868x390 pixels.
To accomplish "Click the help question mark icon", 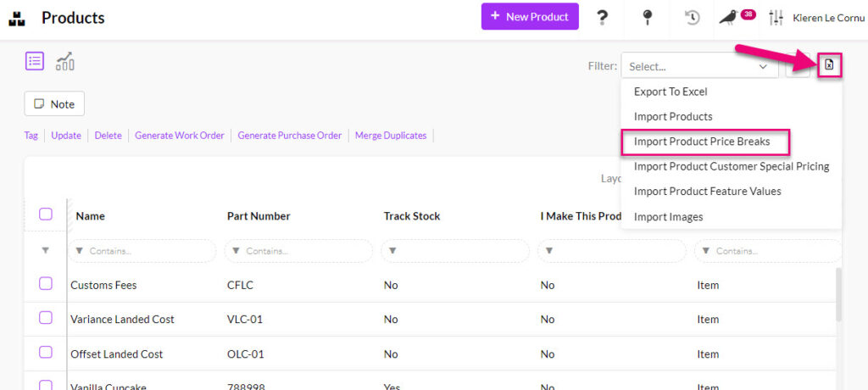I will pyautogui.click(x=603, y=17).
